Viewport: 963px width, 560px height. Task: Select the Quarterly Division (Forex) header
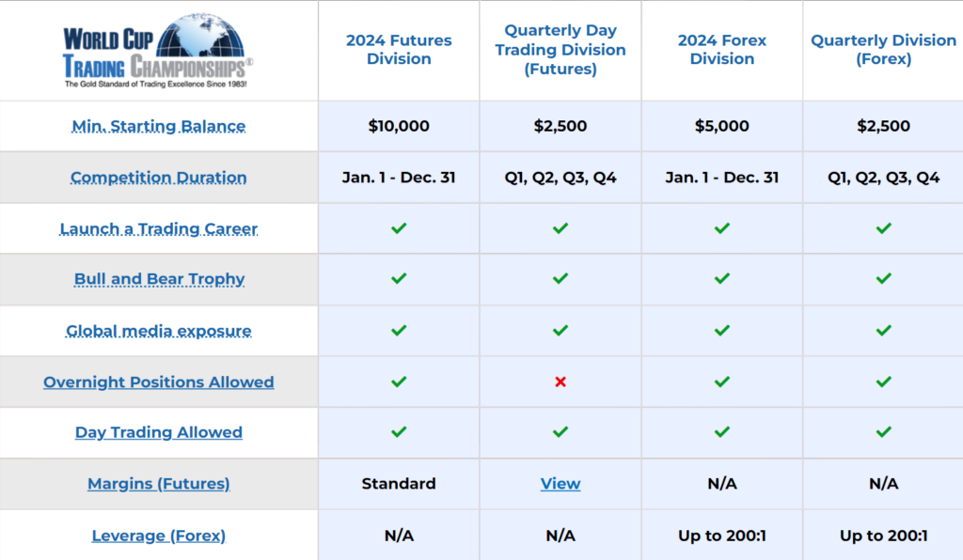point(883,50)
